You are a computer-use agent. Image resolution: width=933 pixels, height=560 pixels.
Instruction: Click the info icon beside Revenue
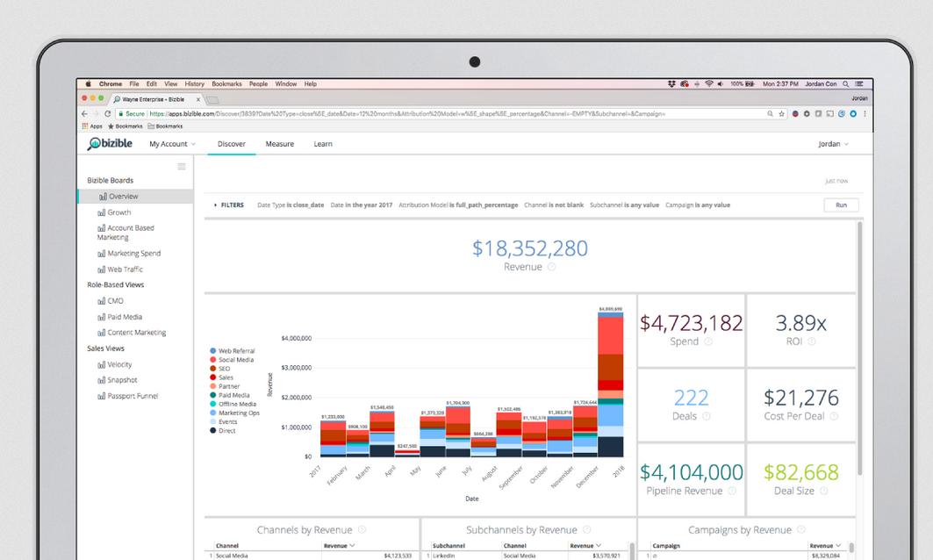tap(552, 267)
